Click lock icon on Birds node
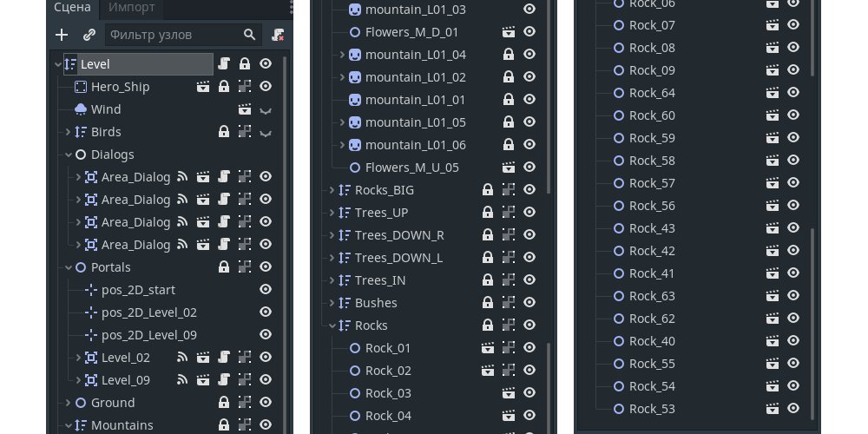 pos(224,132)
